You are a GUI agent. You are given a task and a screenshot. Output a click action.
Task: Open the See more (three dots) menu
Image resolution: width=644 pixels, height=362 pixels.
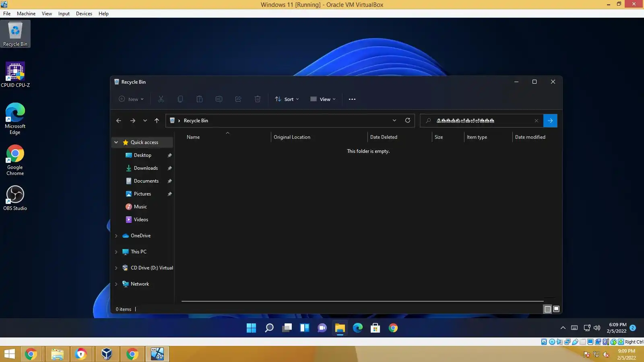pyautogui.click(x=352, y=99)
